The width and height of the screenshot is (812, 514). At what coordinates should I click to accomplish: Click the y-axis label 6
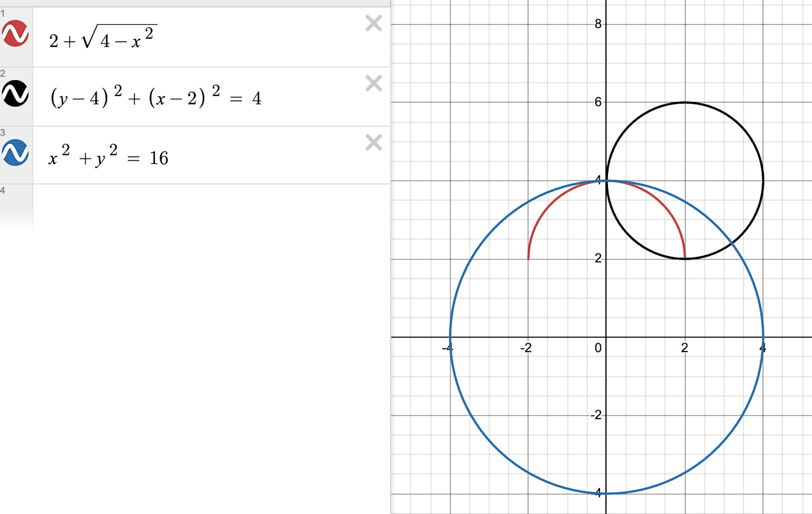coord(598,102)
